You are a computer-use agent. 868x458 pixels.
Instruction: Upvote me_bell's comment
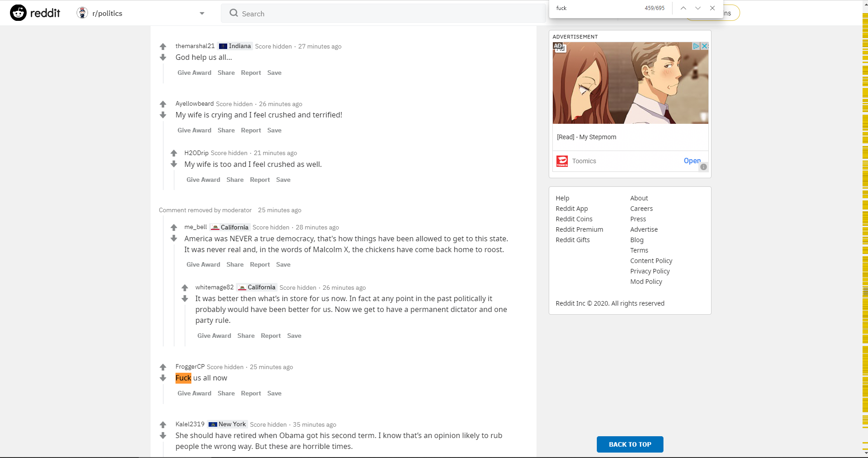174,228
